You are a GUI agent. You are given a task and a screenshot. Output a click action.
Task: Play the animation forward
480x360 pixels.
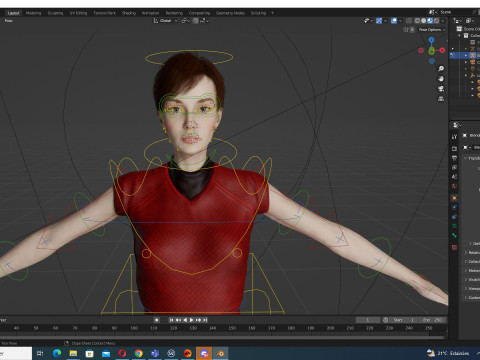tap(192, 320)
